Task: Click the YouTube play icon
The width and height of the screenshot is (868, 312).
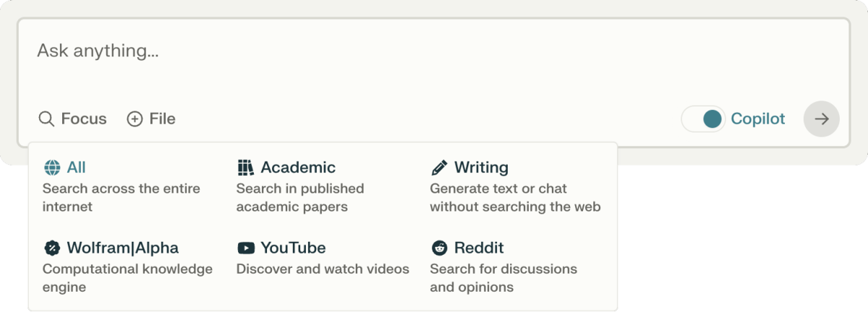Action: pyautogui.click(x=246, y=248)
